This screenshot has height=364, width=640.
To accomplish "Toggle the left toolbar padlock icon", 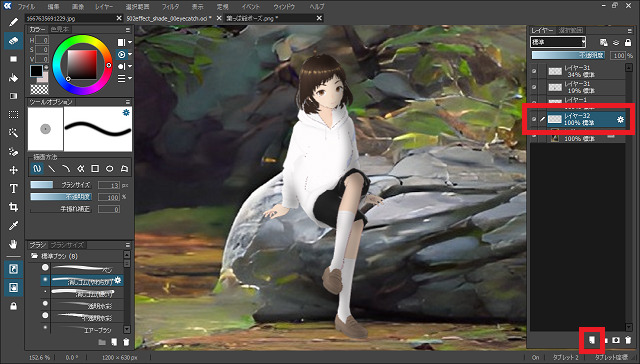I will pyautogui.click(x=13, y=306).
